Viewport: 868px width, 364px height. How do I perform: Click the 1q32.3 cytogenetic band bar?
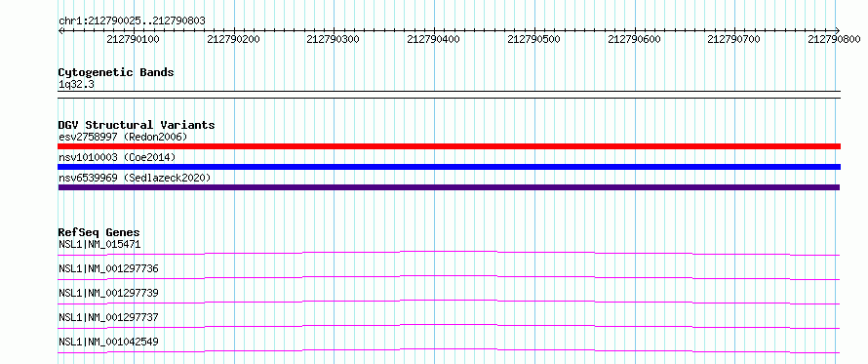[x=449, y=95]
